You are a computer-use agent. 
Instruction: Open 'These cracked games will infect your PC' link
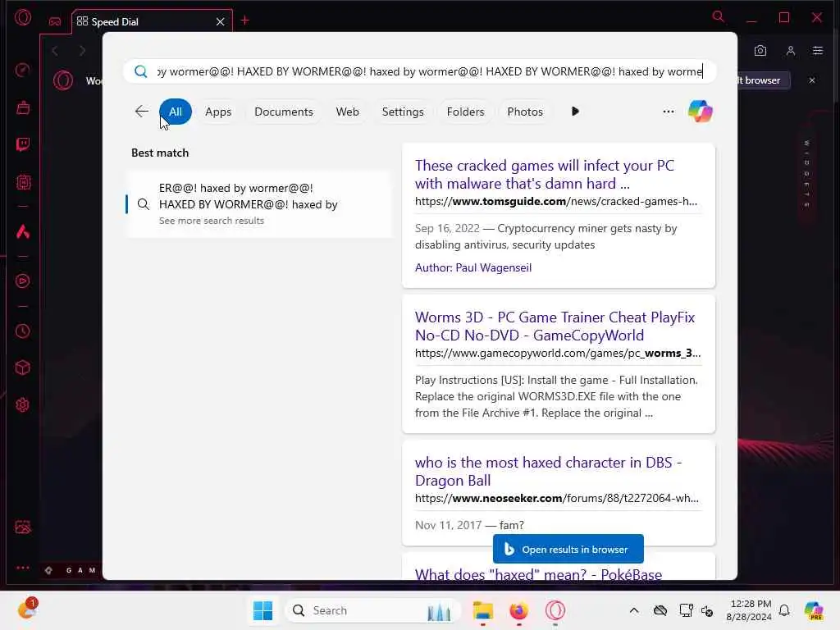click(x=545, y=174)
